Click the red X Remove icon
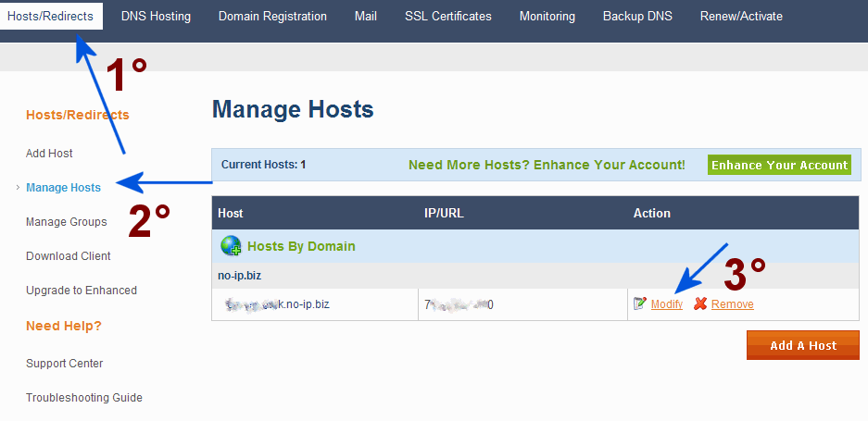Image resolution: width=868 pixels, height=421 pixels. click(700, 303)
